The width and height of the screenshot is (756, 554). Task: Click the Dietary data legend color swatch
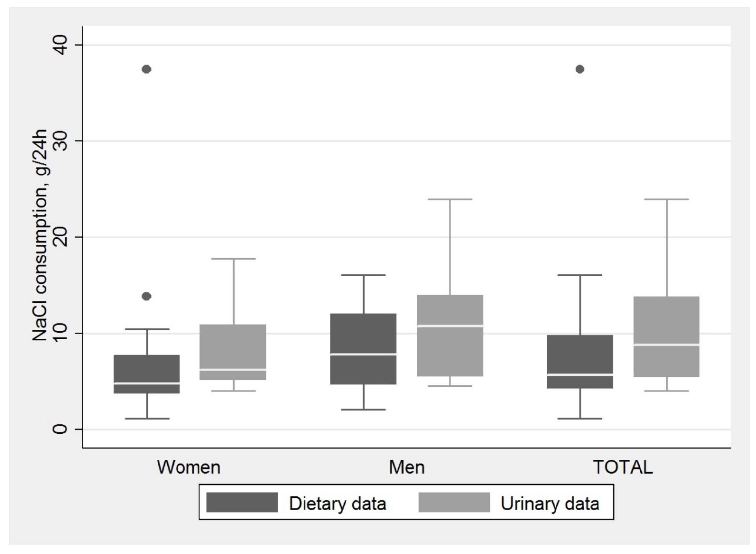click(241, 503)
